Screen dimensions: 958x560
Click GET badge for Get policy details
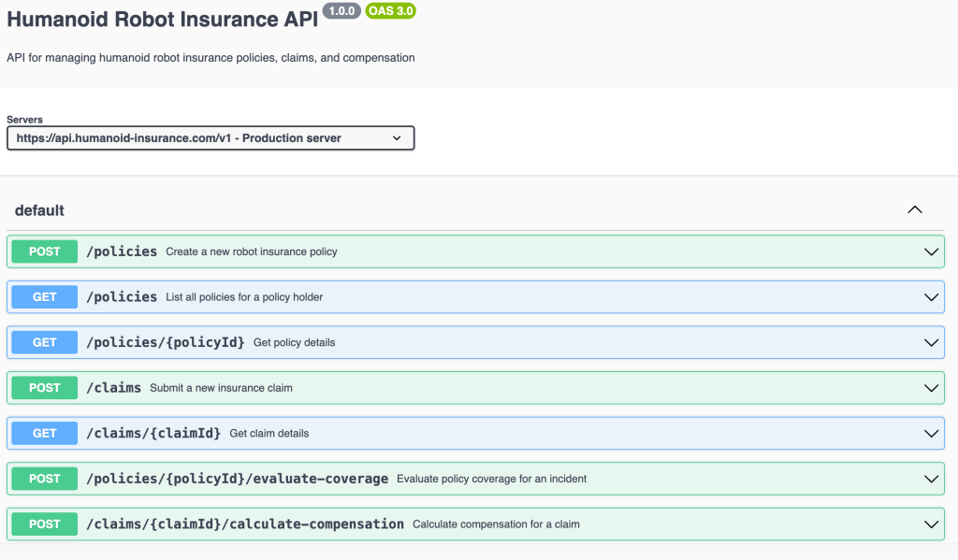click(x=45, y=342)
